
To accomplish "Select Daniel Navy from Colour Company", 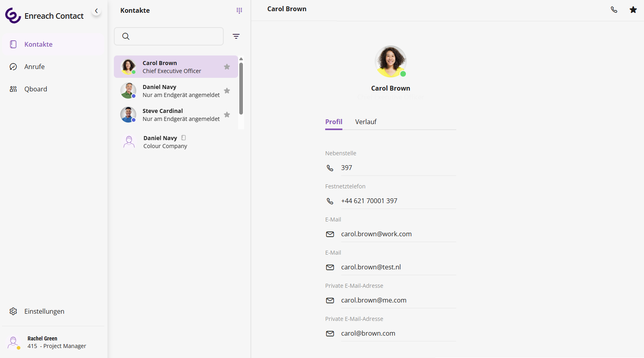I will (165, 142).
